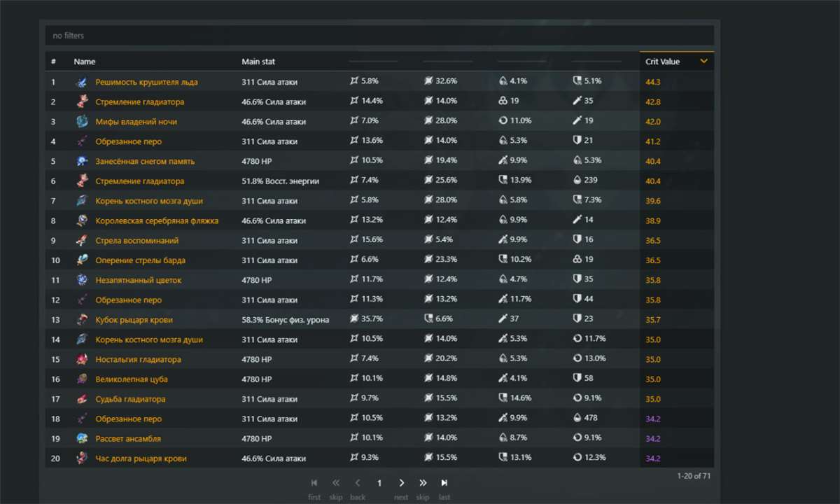Click the Мифы владений ночи artifact icon
The width and height of the screenshot is (840, 504).
82,122
